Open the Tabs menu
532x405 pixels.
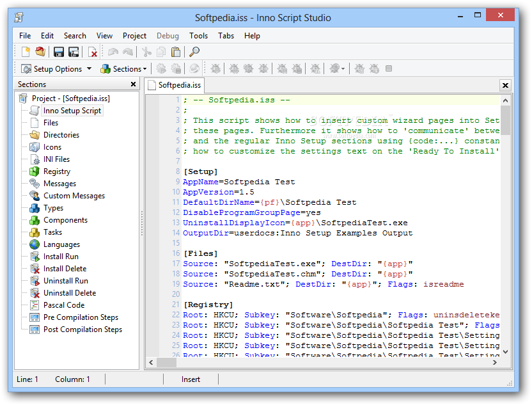(x=226, y=36)
